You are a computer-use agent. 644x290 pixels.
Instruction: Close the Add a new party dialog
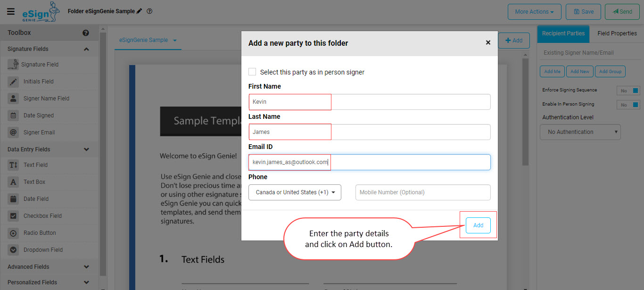pyautogui.click(x=488, y=43)
